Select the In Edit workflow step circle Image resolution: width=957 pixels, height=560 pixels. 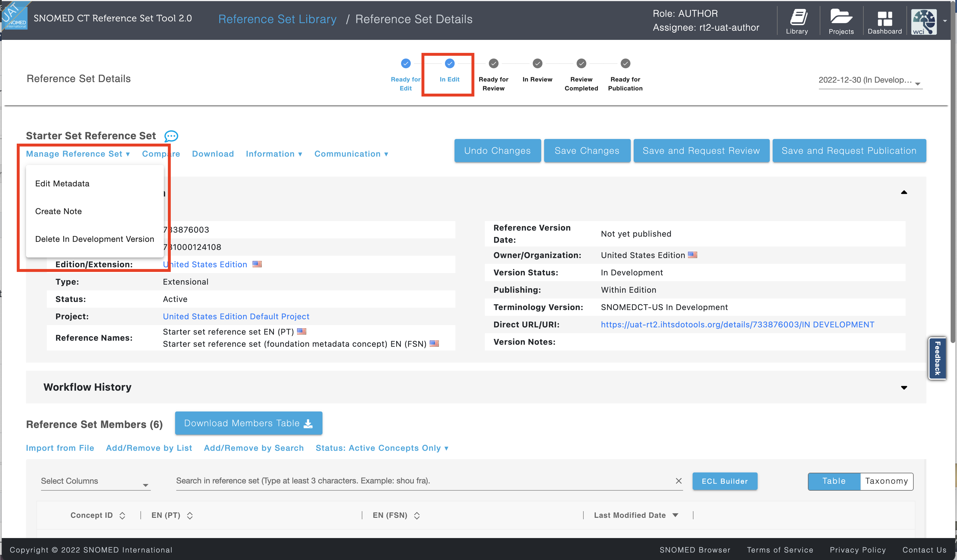click(450, 63)
